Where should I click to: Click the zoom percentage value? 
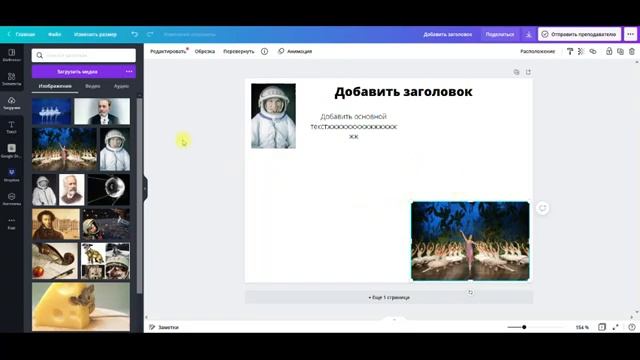582,327
